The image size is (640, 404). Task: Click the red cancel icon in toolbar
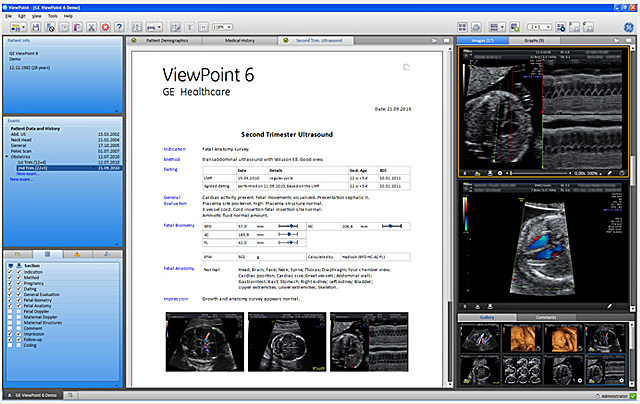[105, 27]
